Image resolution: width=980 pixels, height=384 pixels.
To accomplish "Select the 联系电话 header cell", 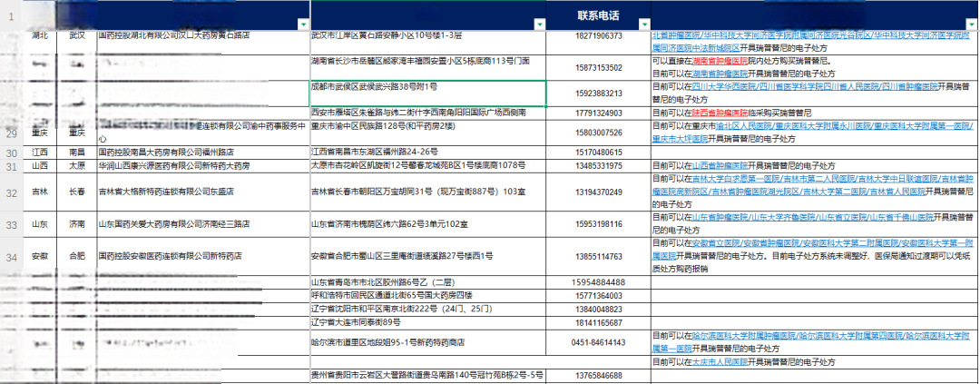I will (599, 15).
